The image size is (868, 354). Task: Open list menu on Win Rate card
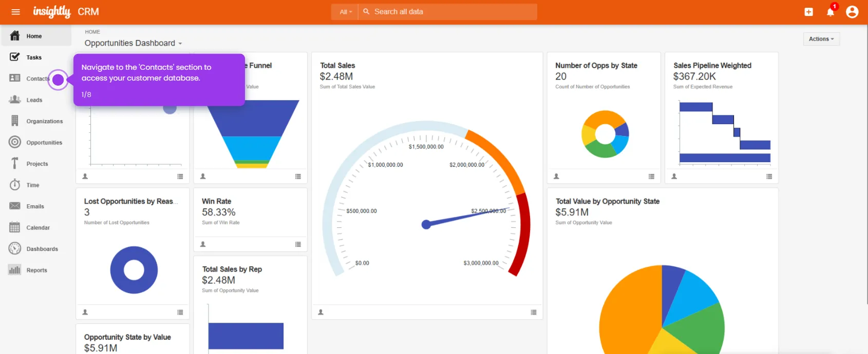[x=298, y=244]
